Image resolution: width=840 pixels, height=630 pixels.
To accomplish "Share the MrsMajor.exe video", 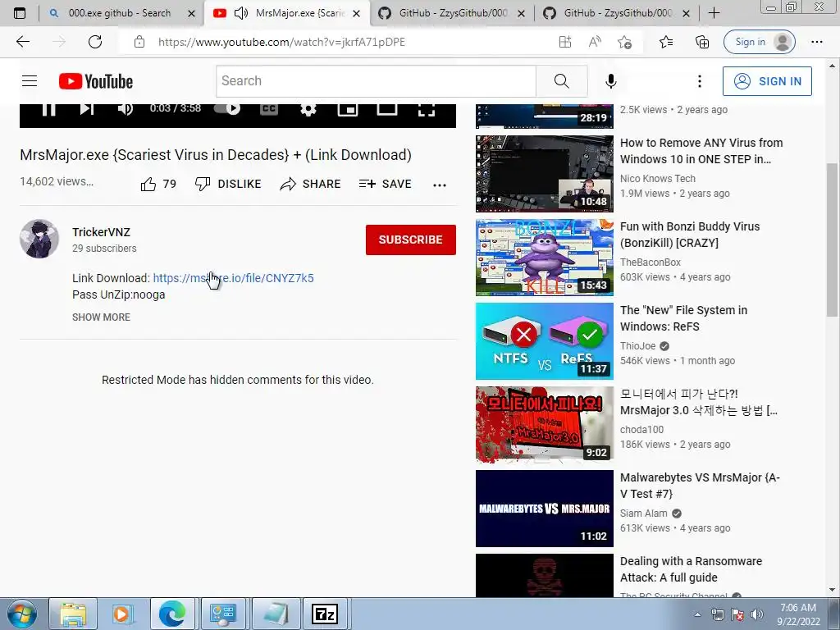I will coord(310,184).
